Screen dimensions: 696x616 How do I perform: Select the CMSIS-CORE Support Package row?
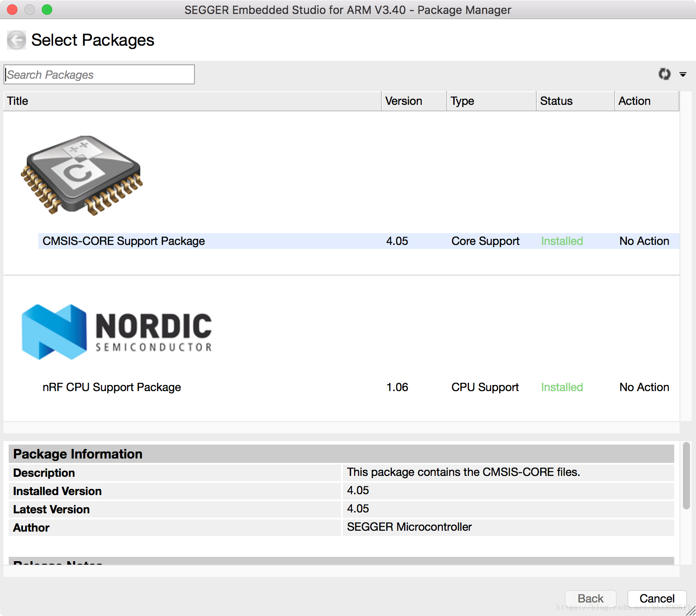click(358, 241)
